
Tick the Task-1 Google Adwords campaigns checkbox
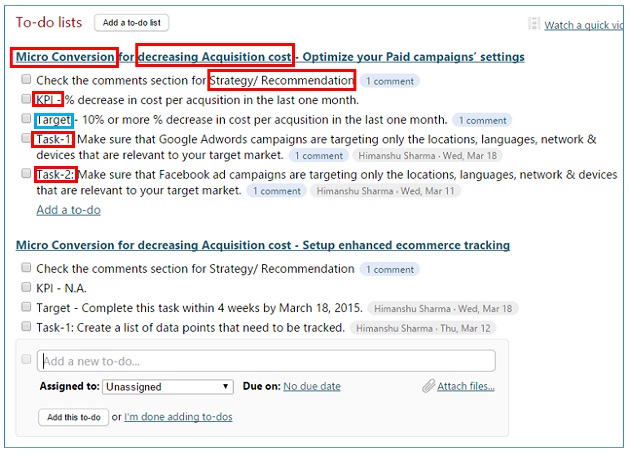tap(26, 138)
